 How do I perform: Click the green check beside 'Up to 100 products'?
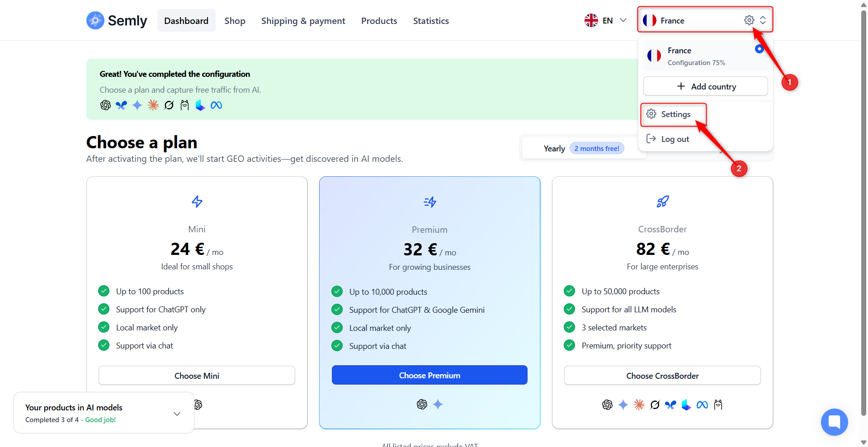(104, 291)
